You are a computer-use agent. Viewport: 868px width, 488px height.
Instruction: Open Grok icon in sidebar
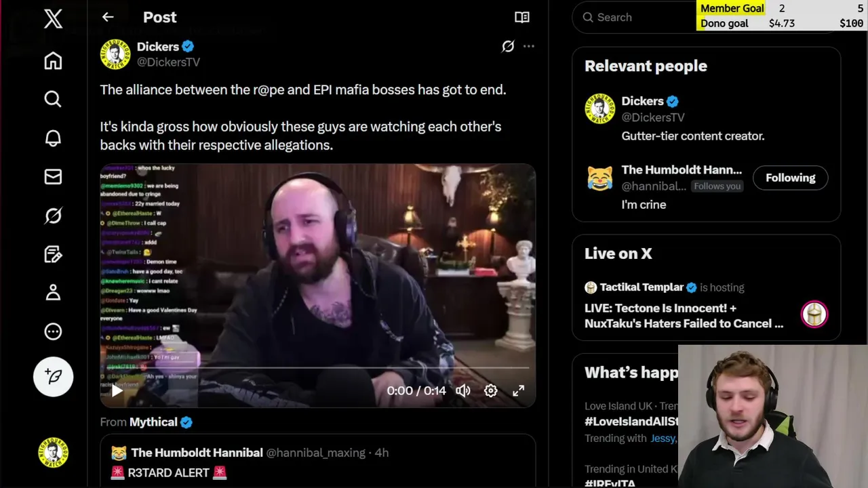53,216
